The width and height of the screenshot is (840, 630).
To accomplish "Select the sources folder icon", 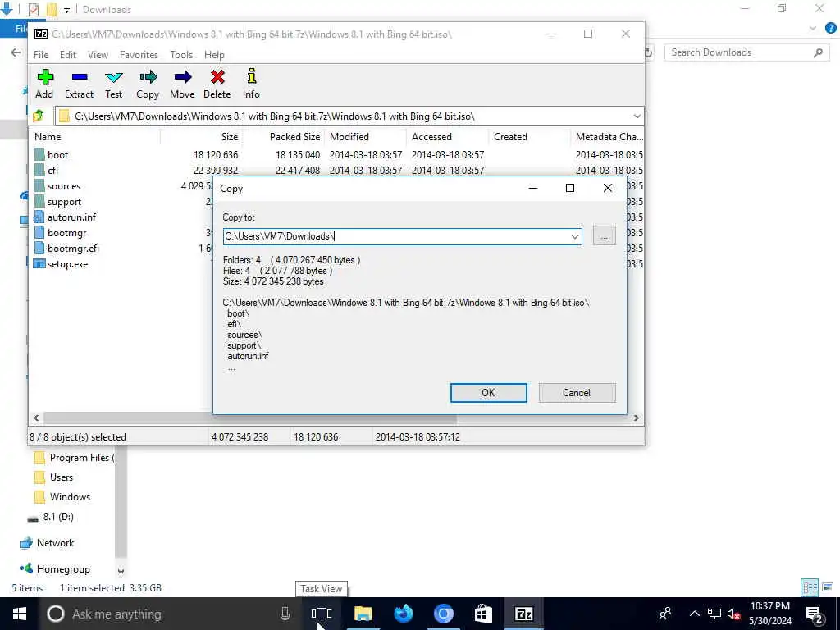I will click(x=39, y=185).
